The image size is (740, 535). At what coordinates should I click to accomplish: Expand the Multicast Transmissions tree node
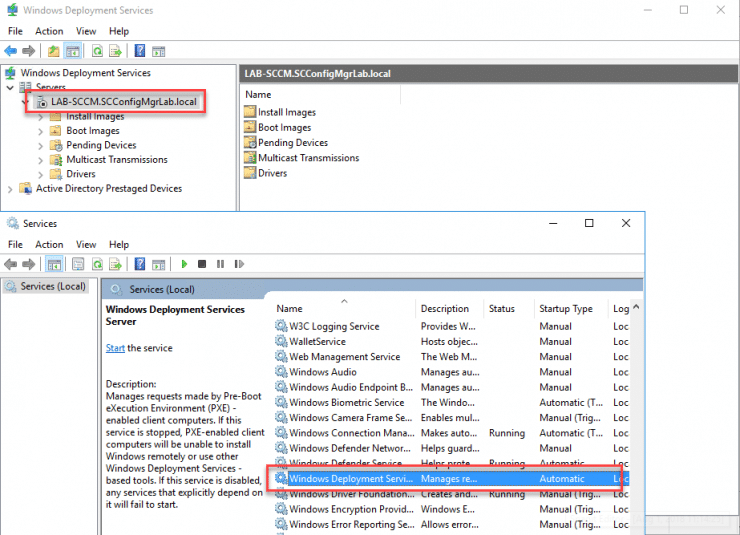[x=41, y=160]
